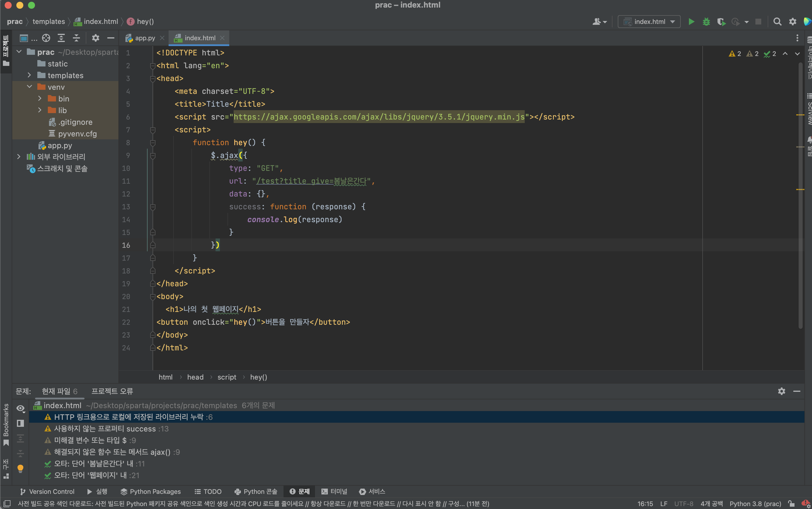The image size is (812, 509).
Task: Open the index.html run configuration dropdown
Action: pos(649,22)
